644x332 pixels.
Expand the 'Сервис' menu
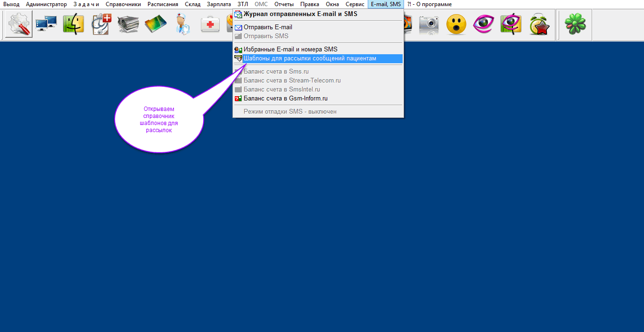pyautogui.click(x=355, y=4)
